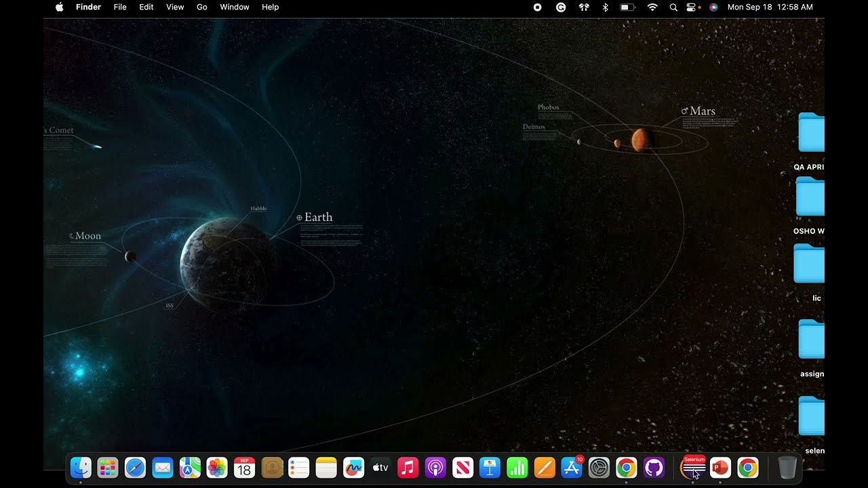Open Spotlight search magnifier
This screenshot has height=488, width=868.
coord(673,7)
